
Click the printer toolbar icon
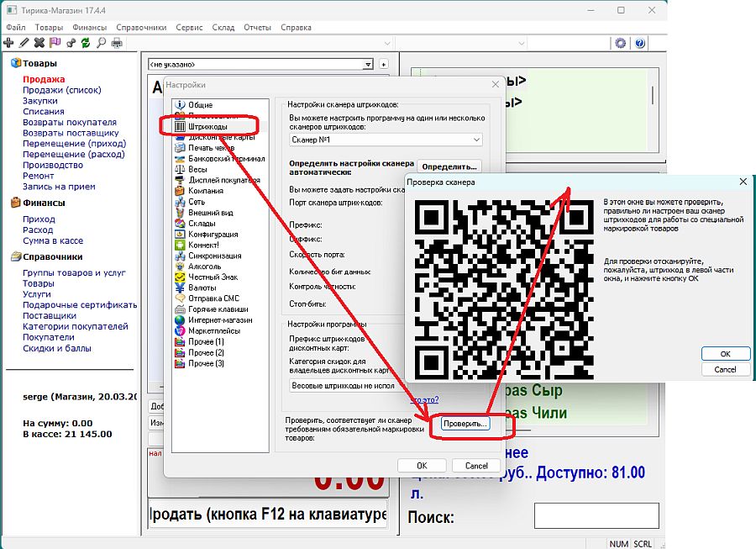tap(118, 43)
